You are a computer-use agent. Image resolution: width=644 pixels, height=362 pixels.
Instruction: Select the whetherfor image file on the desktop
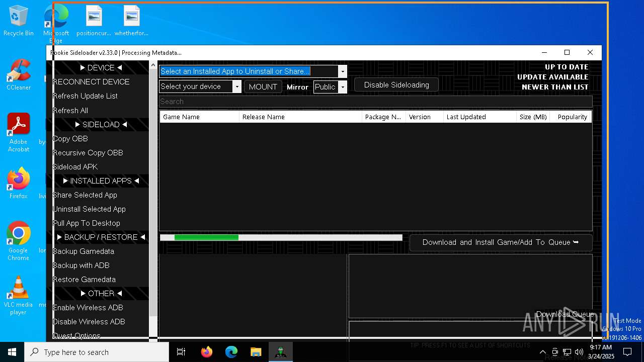click(x=131, y=21)
